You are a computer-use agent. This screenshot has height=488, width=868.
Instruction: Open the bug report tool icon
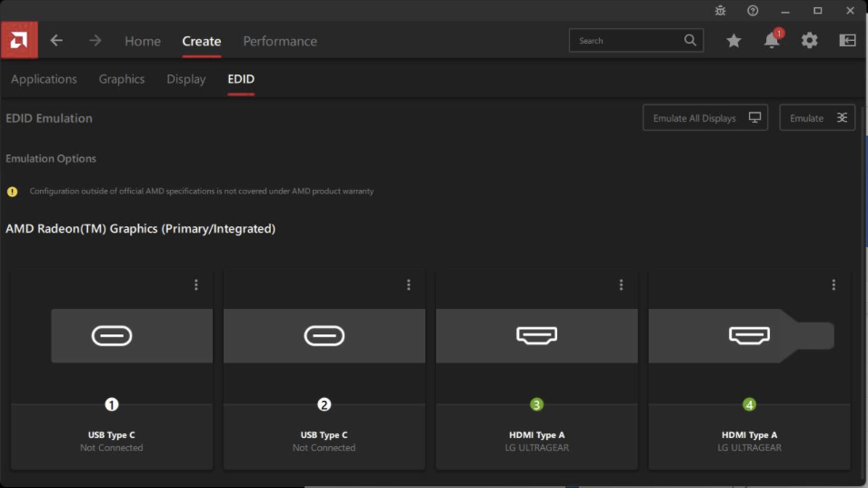tap(720, 11)
